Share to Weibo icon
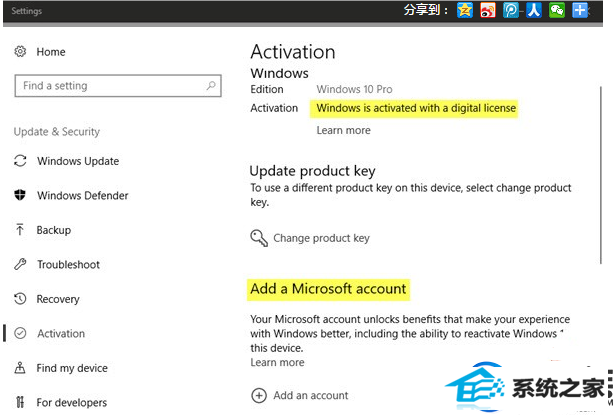 tap(488, 10)
